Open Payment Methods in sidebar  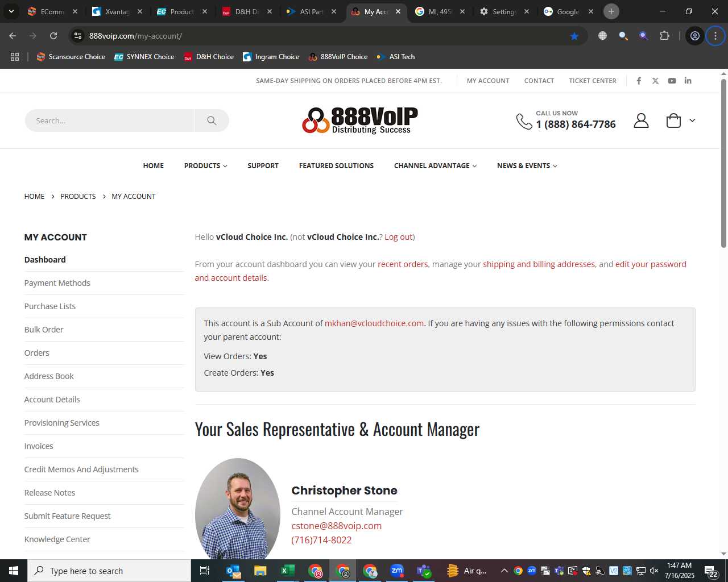(x=57, y=283)
